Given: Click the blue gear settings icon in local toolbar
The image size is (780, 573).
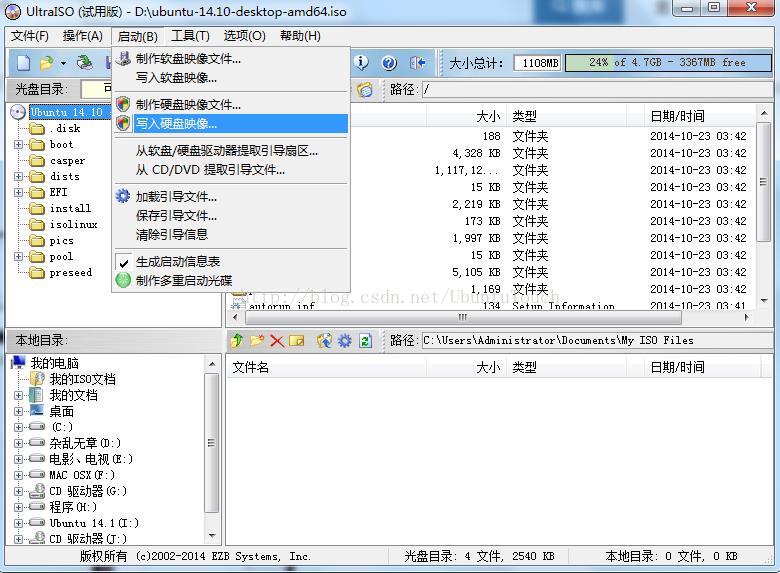Looking at the screenshot, I should (x=344, y=341).
